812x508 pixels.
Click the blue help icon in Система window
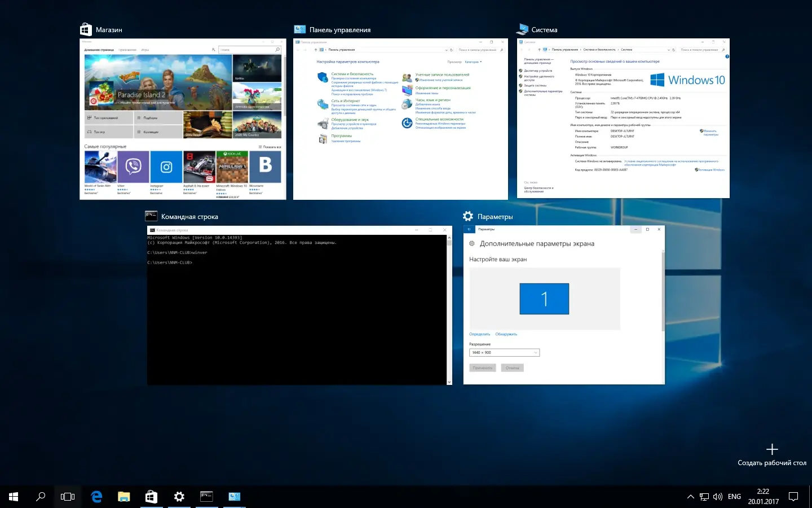tap(727, 56)
